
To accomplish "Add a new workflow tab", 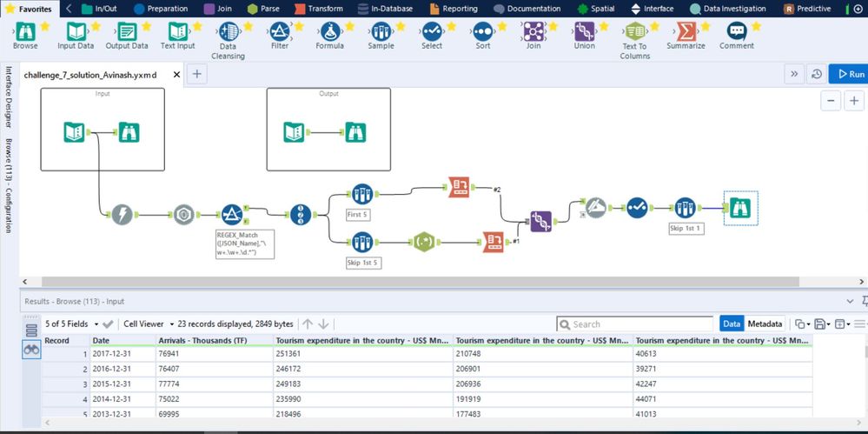I will [x=197, y=74].
